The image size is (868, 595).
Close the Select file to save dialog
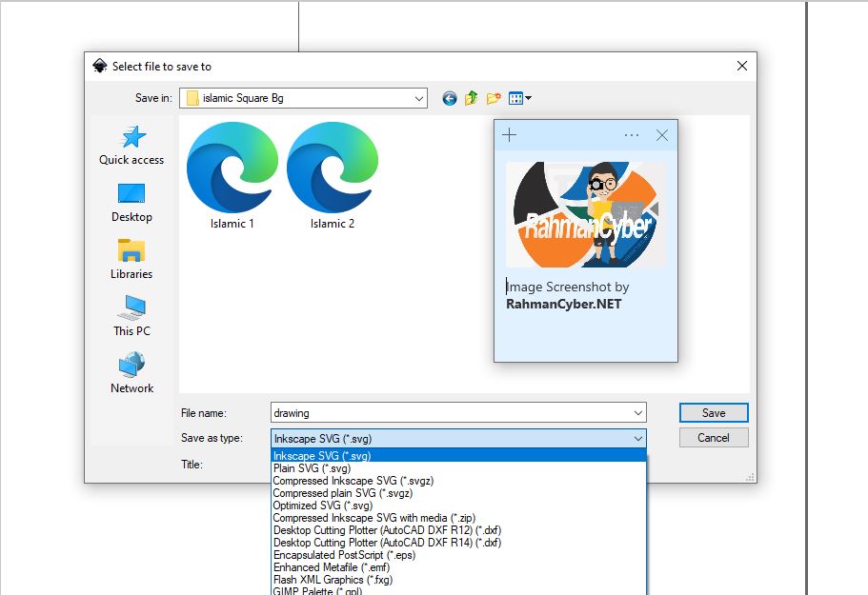tap(742, 66)
